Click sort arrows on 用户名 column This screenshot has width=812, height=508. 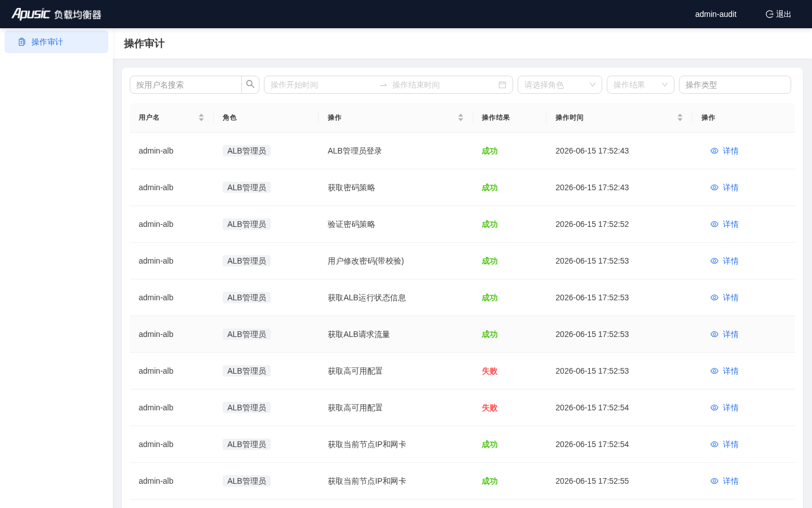point(201,117)
